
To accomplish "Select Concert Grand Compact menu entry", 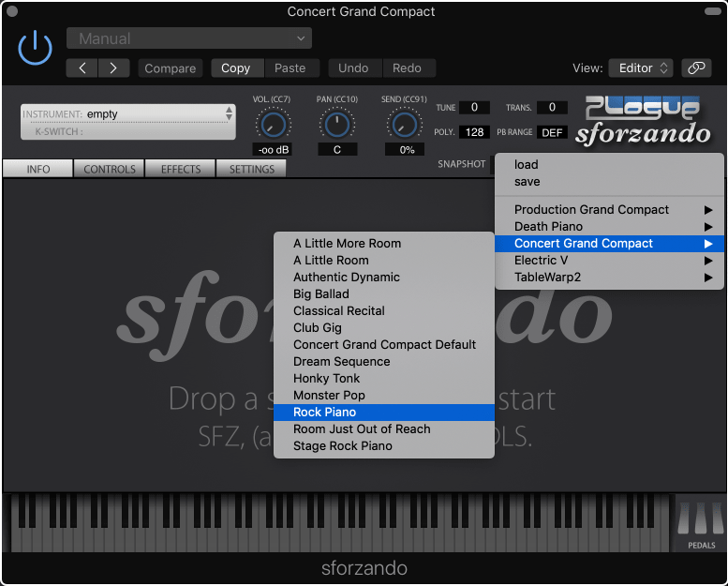I will coord(609,244).
